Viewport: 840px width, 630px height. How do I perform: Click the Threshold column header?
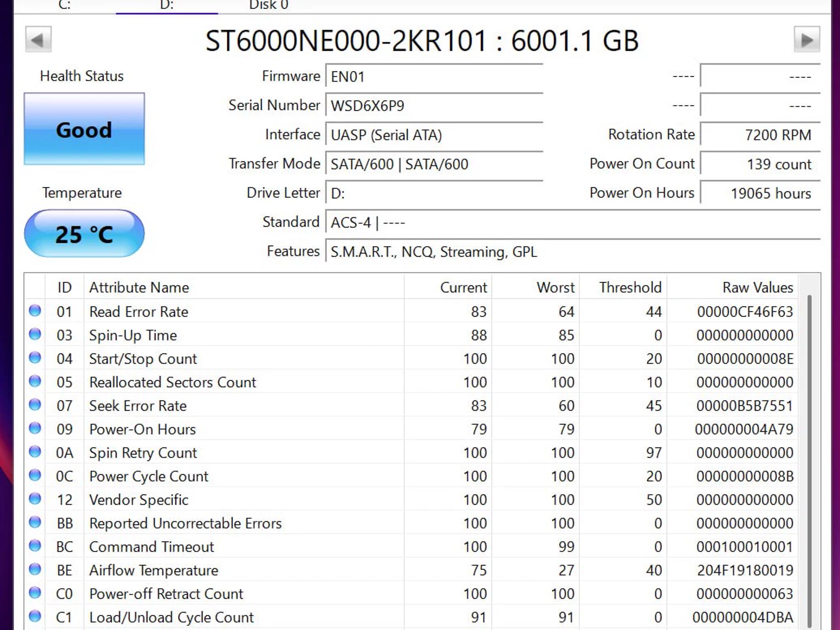[x=623, y=287]
